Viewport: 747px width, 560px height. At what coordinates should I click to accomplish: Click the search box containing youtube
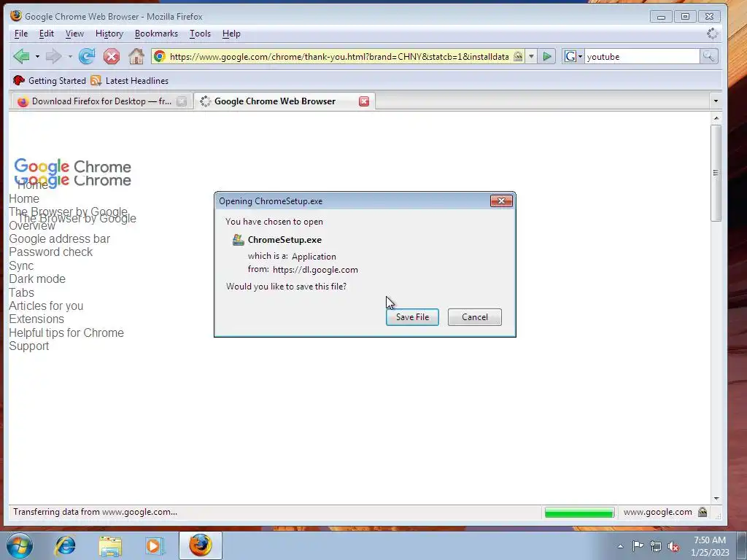(x=642, y=57)
